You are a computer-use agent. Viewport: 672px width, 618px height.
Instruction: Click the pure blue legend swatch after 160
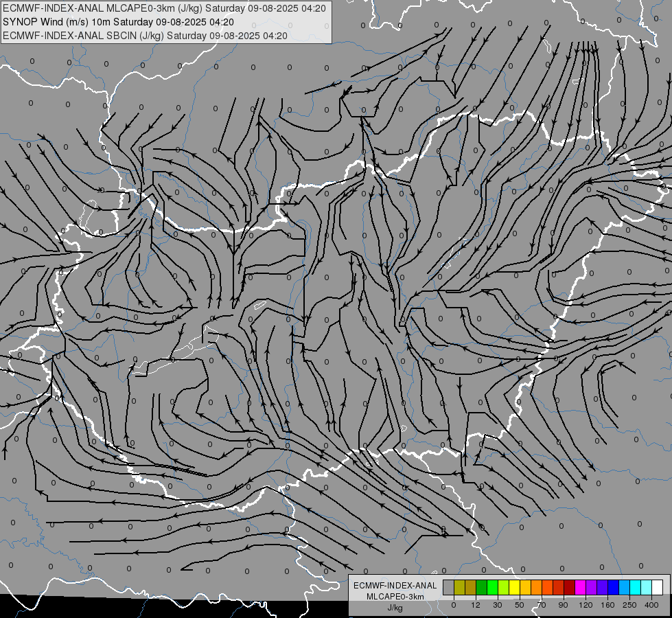[614, 587]
